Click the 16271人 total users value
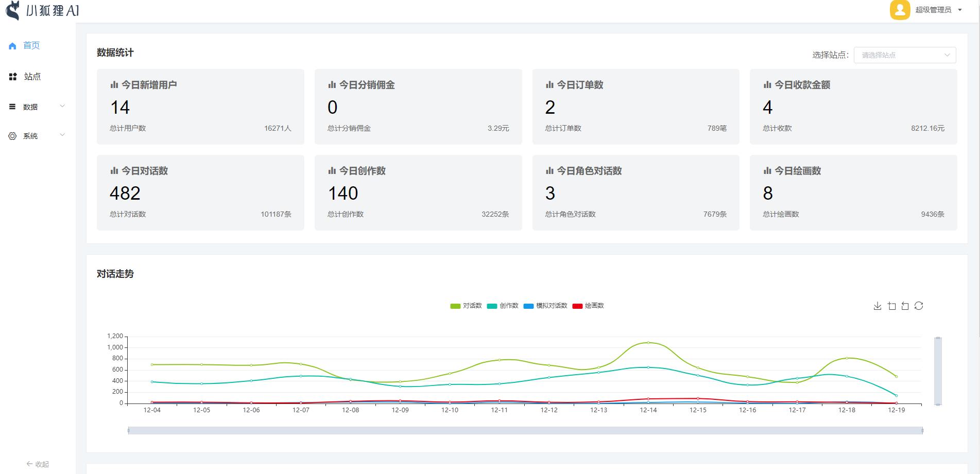This screenshot has width=980, height=474. 278,128
